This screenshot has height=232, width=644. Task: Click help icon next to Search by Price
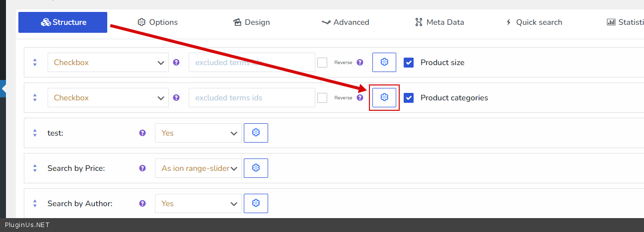coord(143,168)
